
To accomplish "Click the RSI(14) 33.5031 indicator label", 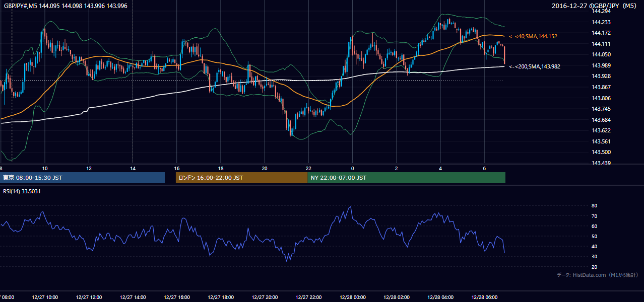I will click(x=22, y=191).
